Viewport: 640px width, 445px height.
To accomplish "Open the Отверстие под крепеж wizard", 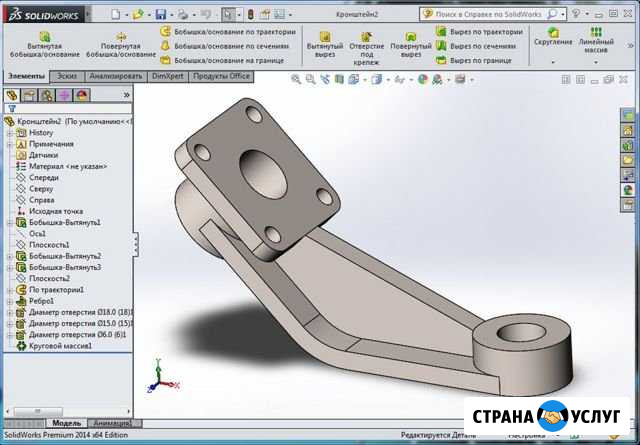I will pos(367,48).
